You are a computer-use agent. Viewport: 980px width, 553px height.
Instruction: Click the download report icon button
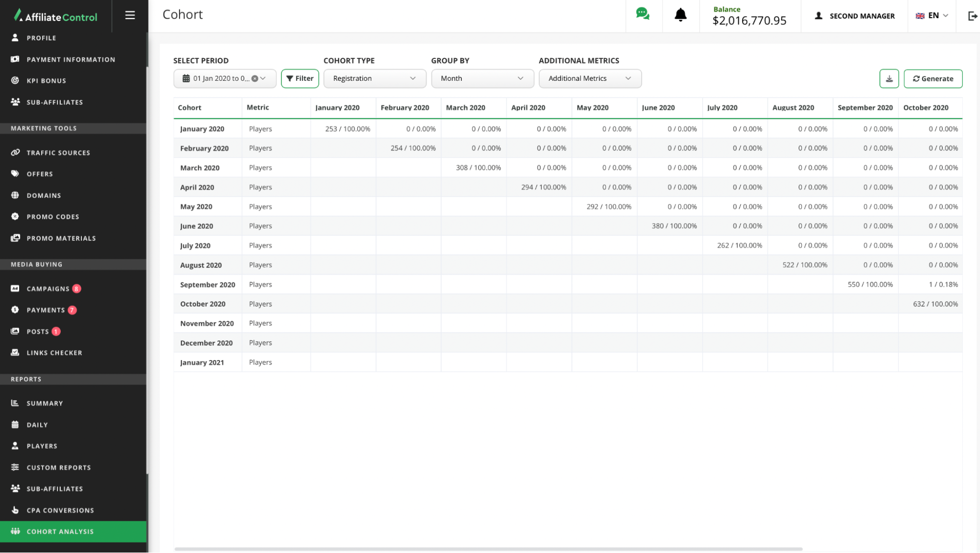(x=889, y=78)
